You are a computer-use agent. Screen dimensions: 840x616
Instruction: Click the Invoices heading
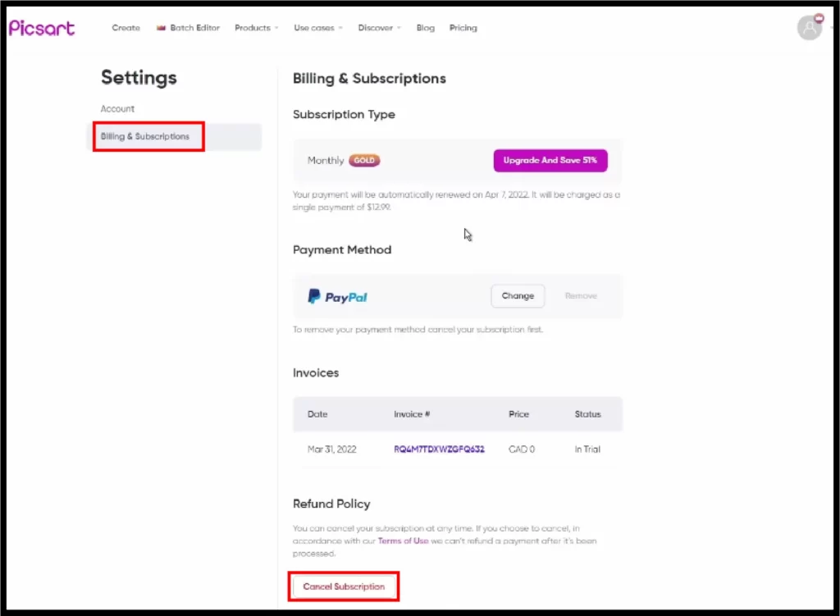pyautogui.click(x=316, y=373)
